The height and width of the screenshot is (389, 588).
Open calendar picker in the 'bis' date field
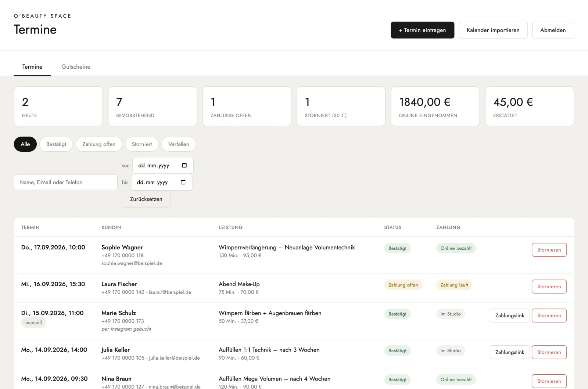pos(183,182)
